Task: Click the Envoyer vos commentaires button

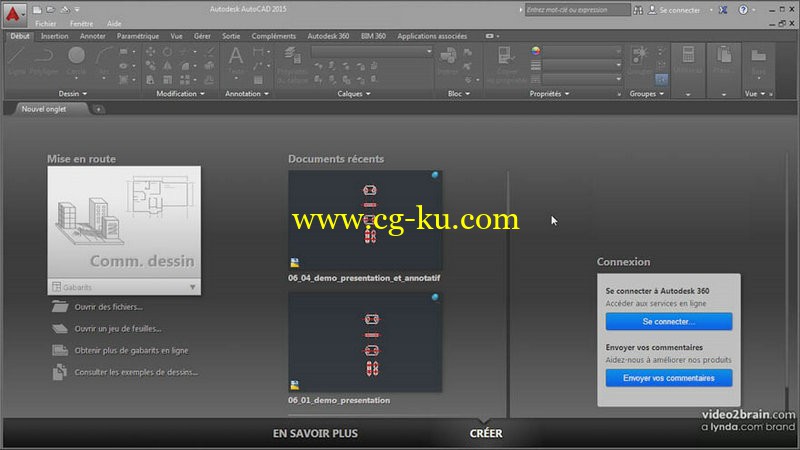Action: pos(669,378)
